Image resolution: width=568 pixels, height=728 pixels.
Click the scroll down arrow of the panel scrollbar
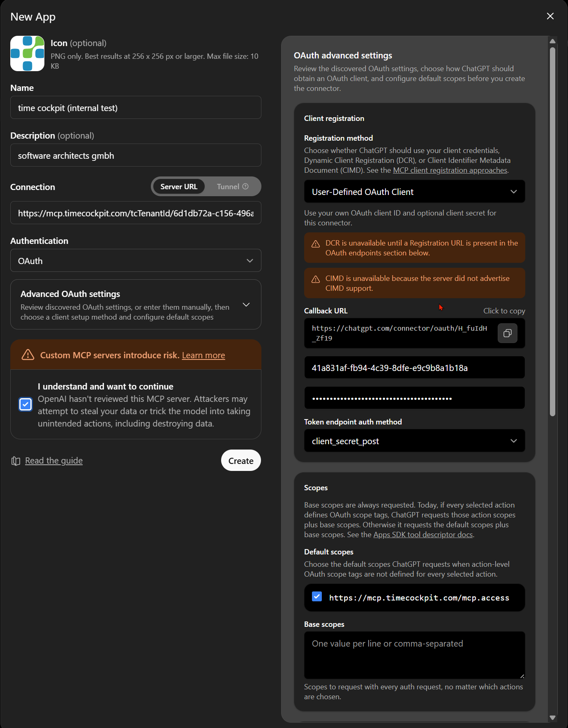[553, 717]
